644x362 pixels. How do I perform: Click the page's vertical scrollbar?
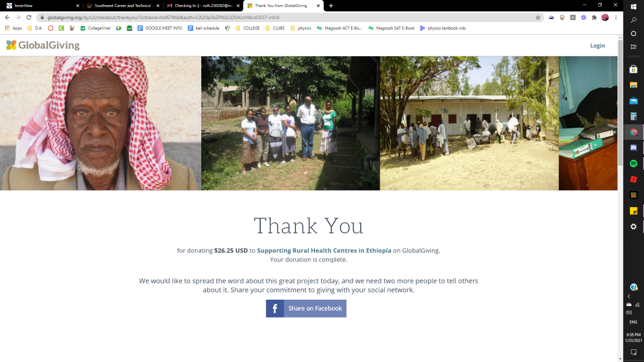click(x=620, y=101)
